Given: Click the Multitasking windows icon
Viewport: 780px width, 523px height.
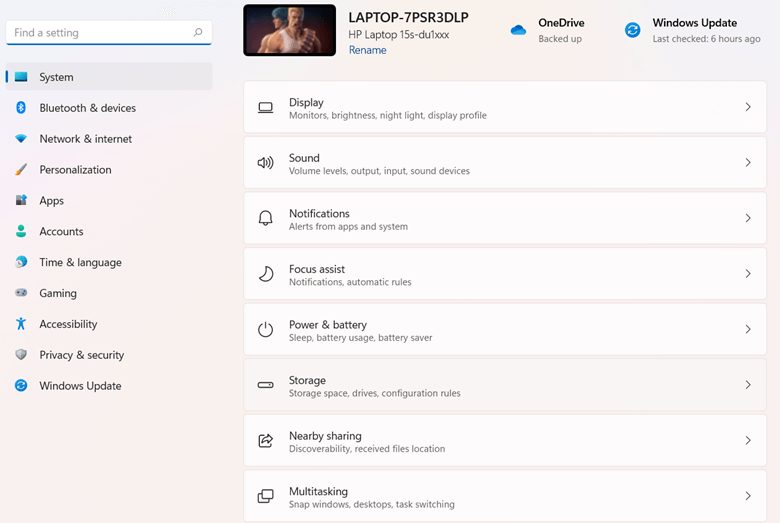Looking at the screenshot, I should pyautogui.click(x=266, y=496).
